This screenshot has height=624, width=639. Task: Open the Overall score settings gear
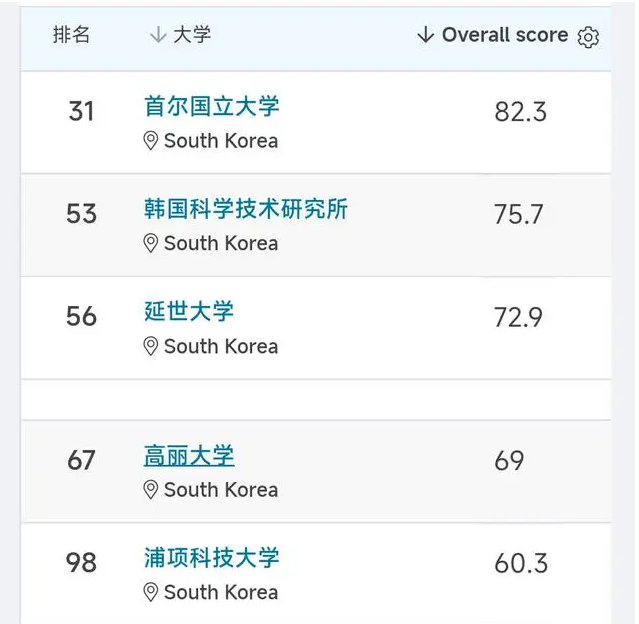click(x=588, y=37)
